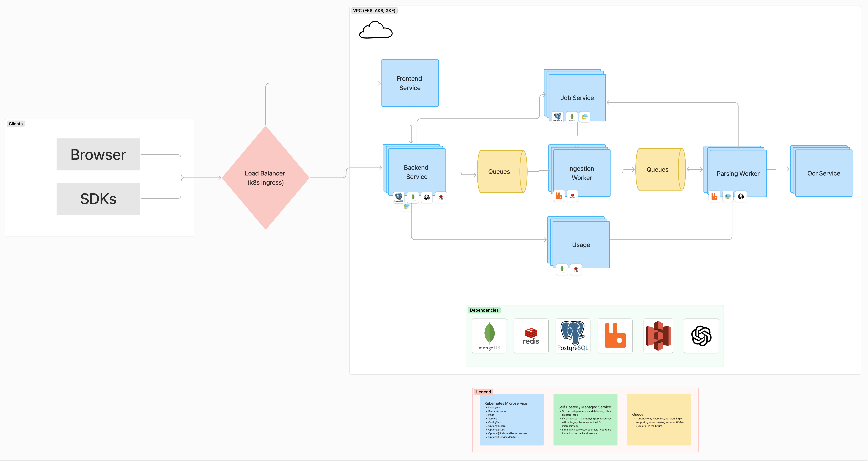Click the Redis icon in Dependencies panel

[x=531, y=336]
